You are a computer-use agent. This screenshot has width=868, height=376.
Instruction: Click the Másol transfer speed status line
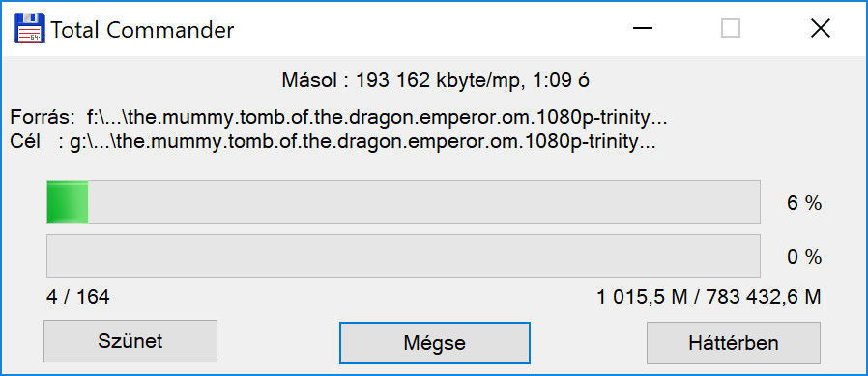pos(435,81)
